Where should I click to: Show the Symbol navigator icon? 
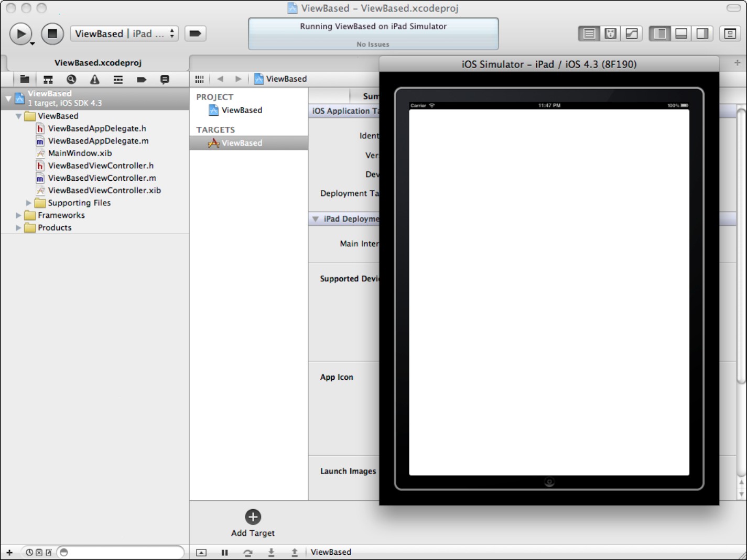click(48, 80)
